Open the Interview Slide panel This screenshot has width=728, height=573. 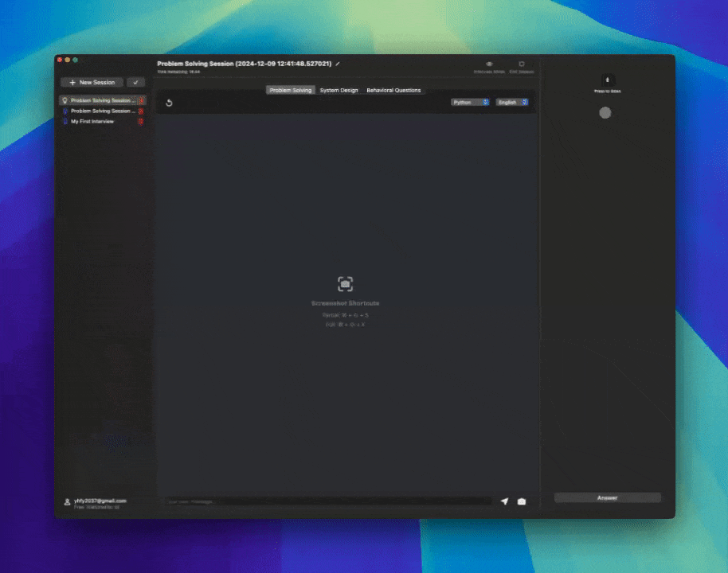pos(489,64)
